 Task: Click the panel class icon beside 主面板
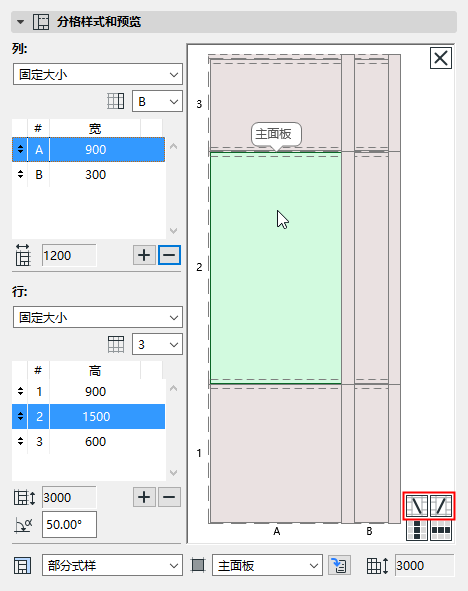coord(198,565)
